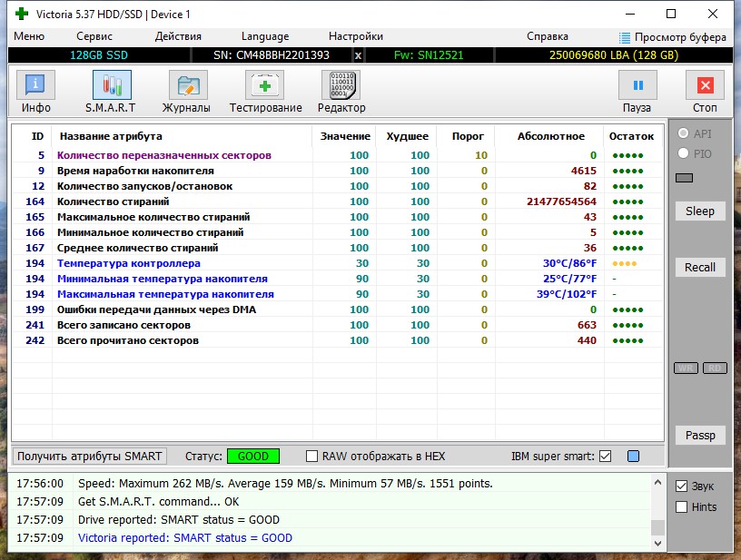Click the green cross Victoria app icon
Image resolution: width=741 pixels, height=560 pixels.
pos(21,14)
